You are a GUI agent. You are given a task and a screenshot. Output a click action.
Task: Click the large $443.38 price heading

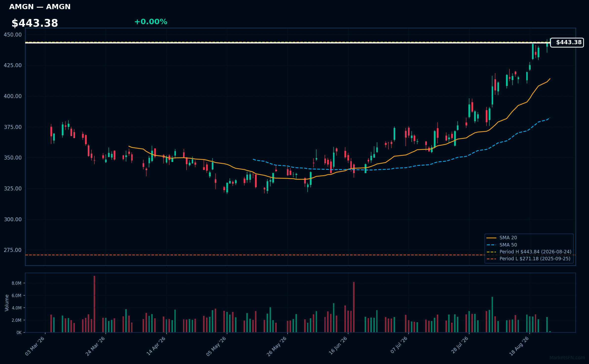click(35, 23)
